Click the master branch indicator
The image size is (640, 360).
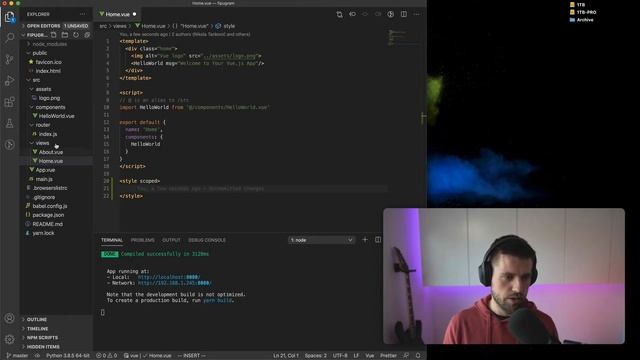pyautogui.click(x=17, y=356)
